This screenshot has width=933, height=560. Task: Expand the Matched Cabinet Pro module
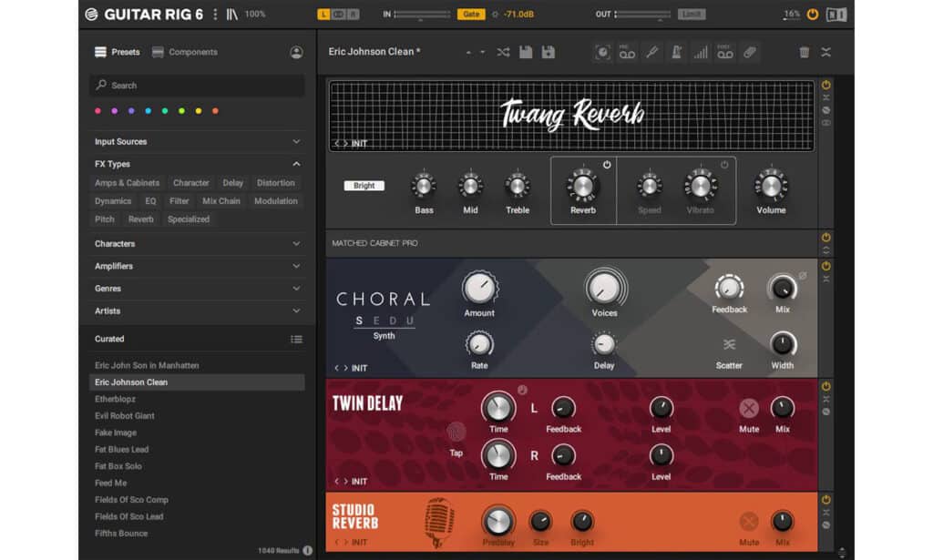[825, 249]
